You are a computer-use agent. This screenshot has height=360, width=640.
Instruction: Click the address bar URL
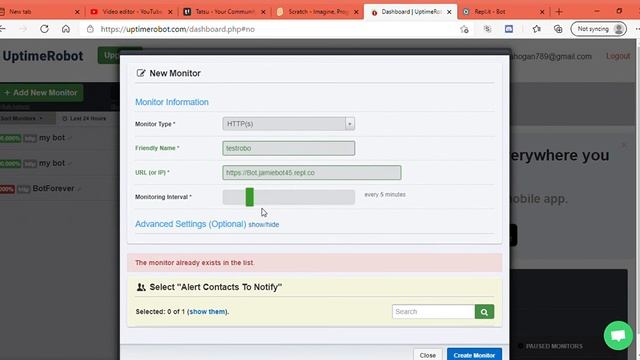178,29
